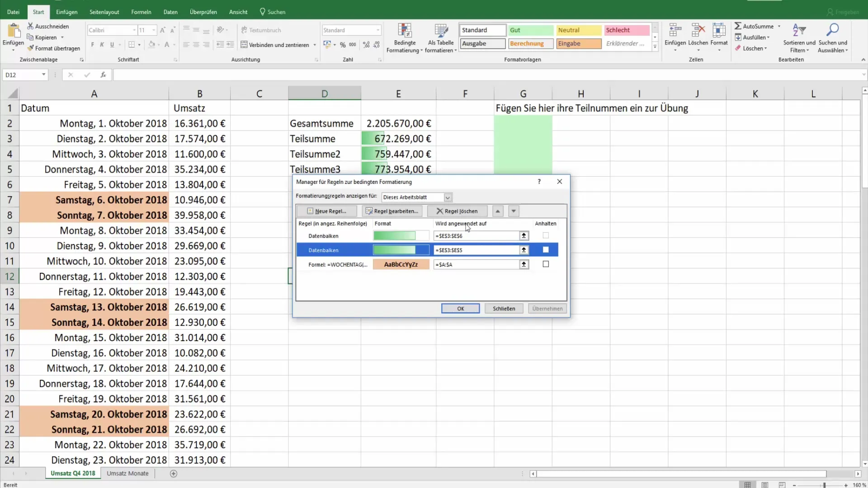The width and height of the screenshot is (868, 488).
Task: Expand cell styles gallery more arrow
Action: tap(655, 47)
